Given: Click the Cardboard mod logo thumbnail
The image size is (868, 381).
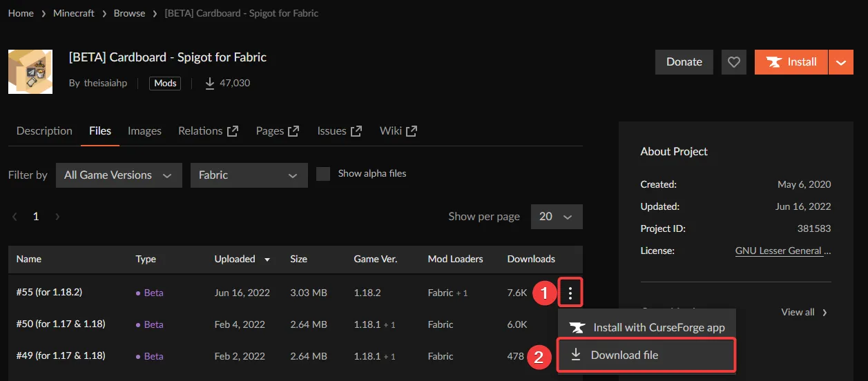Looking at the screenshot, I should 30,72.
